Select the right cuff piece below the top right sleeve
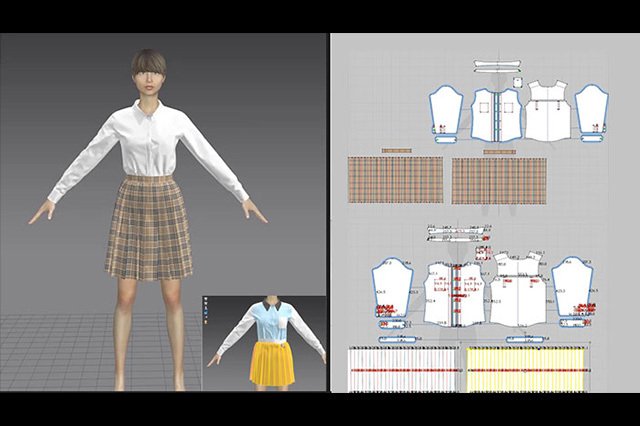 (x=592, y=139)
